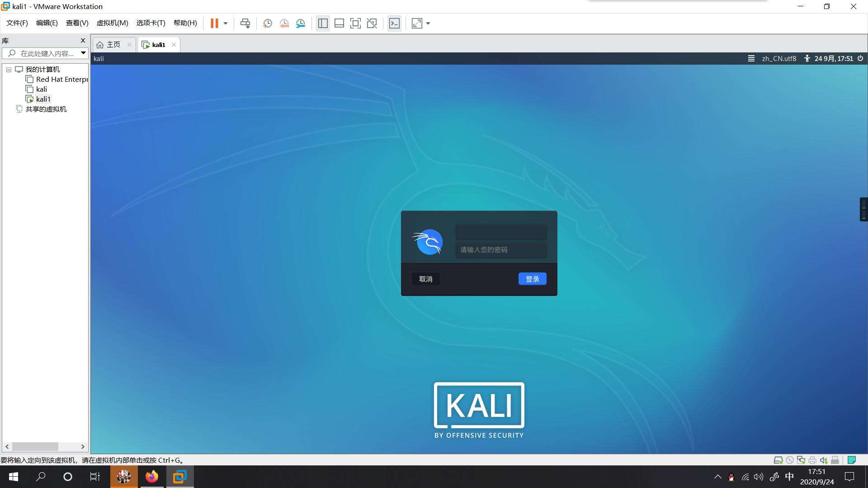Open Windows taskbar search
This screenshot has height=488, width=868.
pyautogui.click(x=41, y=477)
